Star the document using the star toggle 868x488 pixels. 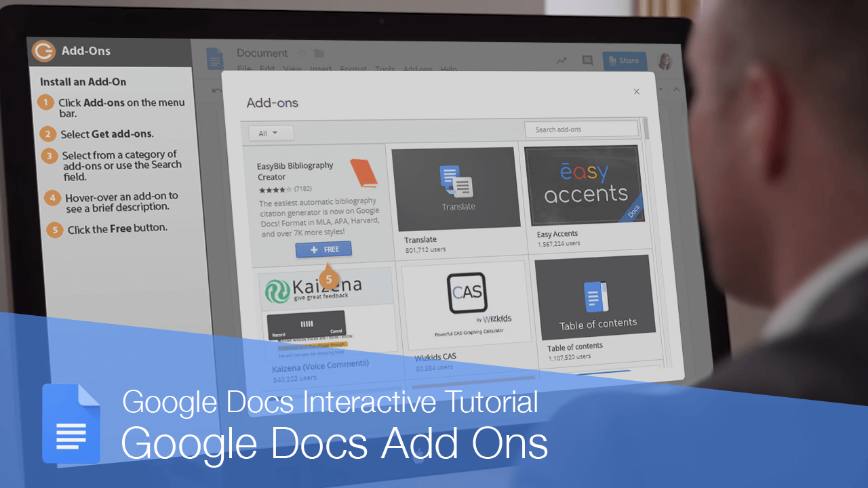(x=302, y=53)
